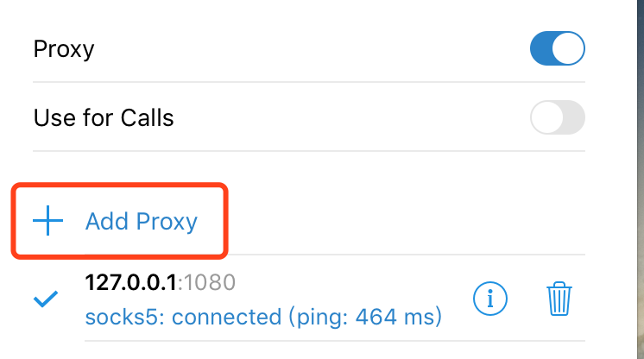Click the blue plus icon
644x359 pixels.
click(x=47, y=222)
